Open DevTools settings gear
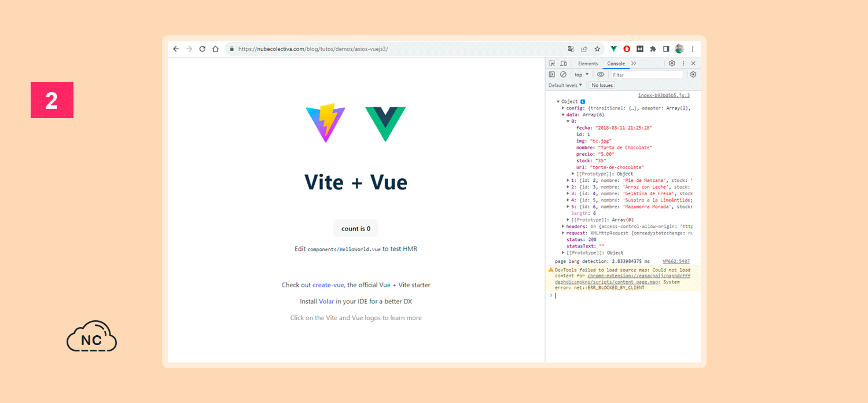The height and width of the screenshot is (403, 868). (672, 64)
